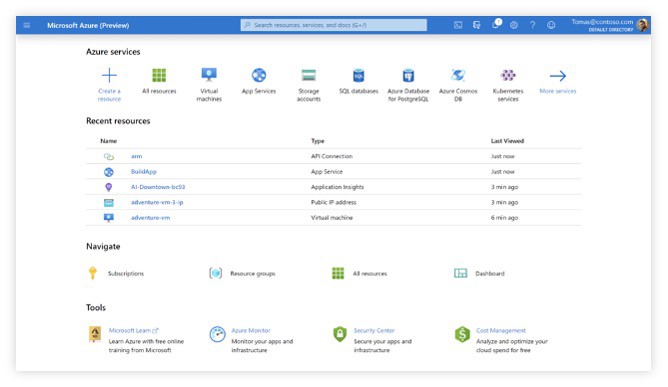The image size is (668, 387).
Task: Open the portal settings gear
Action: pyautogui.click(x=514, y=25)
